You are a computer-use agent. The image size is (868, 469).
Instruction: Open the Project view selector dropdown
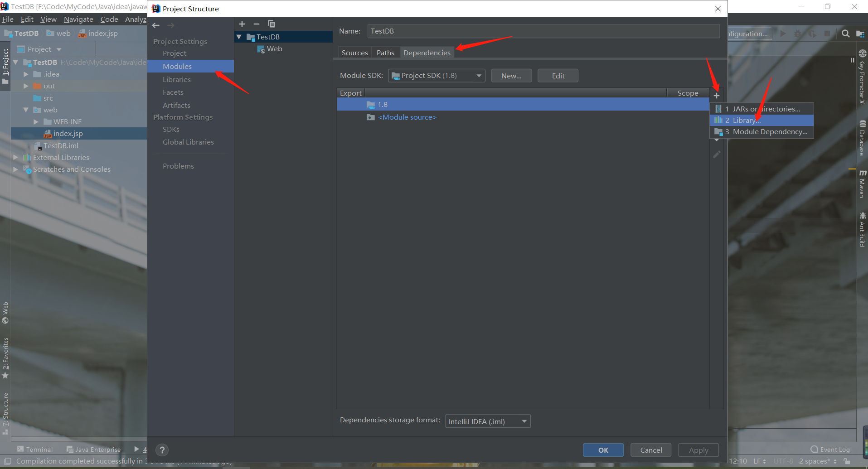click(x=39, y=49)
